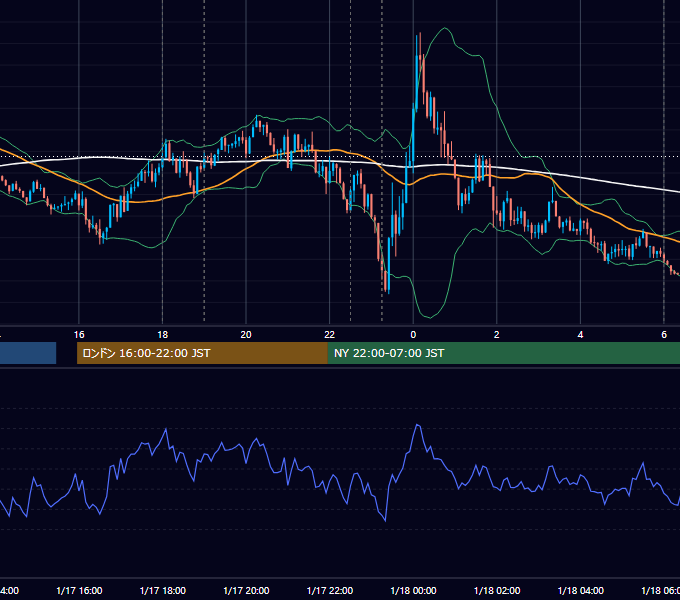Click hour label 4 under price chart

580,335
